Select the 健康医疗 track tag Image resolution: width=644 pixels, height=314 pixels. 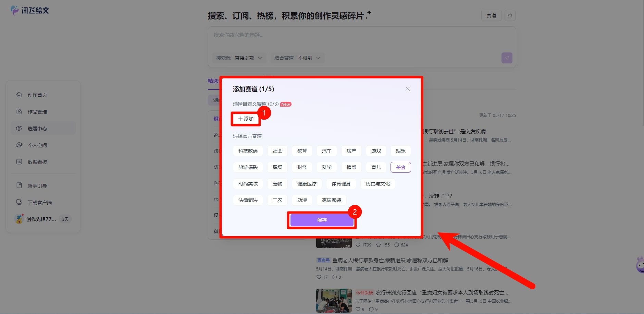307,184
